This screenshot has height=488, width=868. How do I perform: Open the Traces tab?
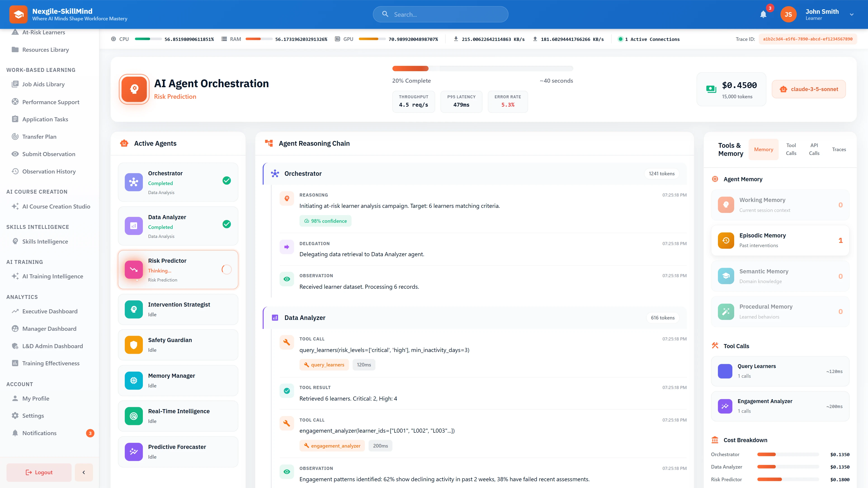[x=839, y=149]
